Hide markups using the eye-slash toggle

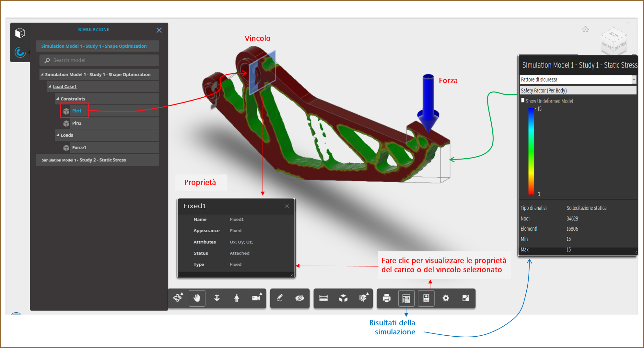(300, 298)
